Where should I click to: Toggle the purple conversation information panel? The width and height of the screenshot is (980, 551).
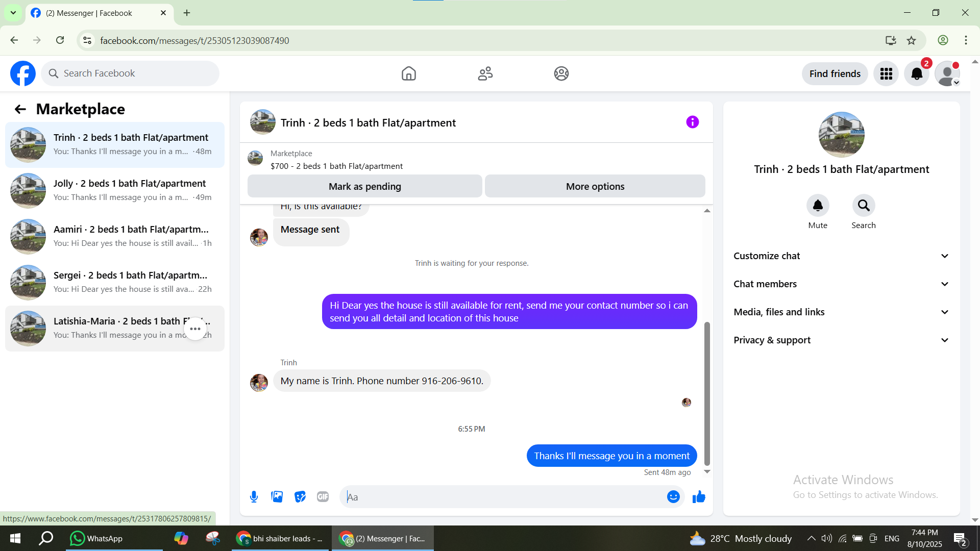pos(692,122)
